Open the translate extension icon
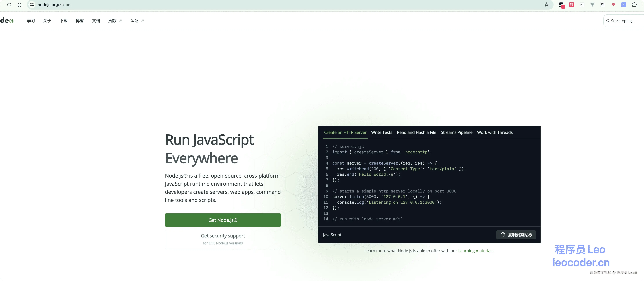The image size is (644, 281). (572, 4)
